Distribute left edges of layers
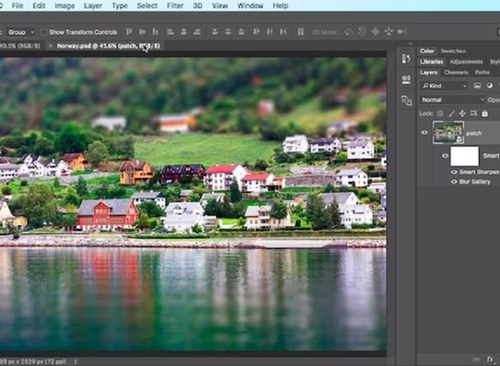This screenshot has width=500, height=366. click(256, 32)
